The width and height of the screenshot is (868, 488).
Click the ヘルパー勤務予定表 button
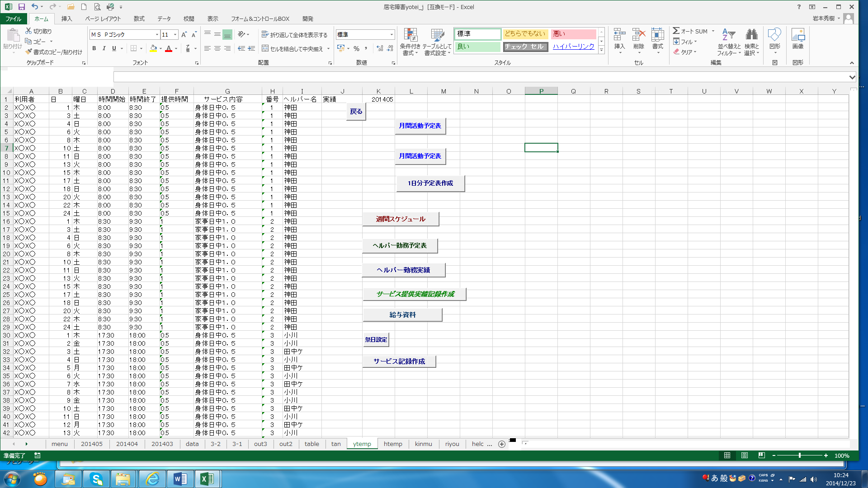[x=400, y=245]
